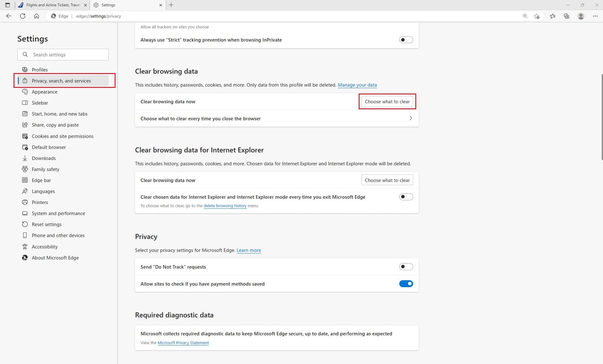Close the Flights and Airline Tickets tab
603x364 pixels.
point(85,5)
